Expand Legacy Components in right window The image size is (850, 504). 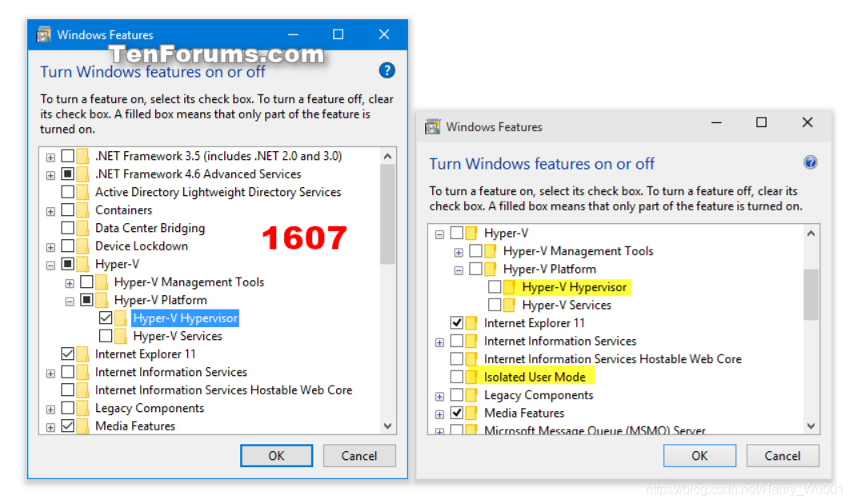click(x=439, y=397)
